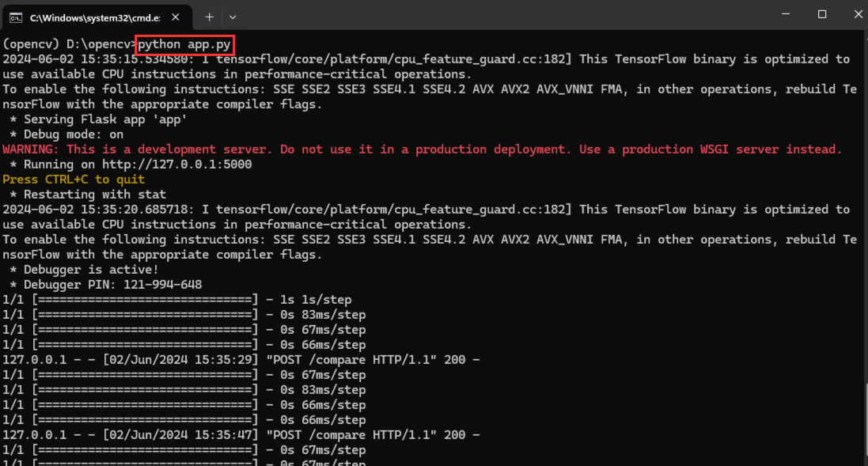Open the http://127.0.0.1:5000 server URL

(x=177, y=165)
